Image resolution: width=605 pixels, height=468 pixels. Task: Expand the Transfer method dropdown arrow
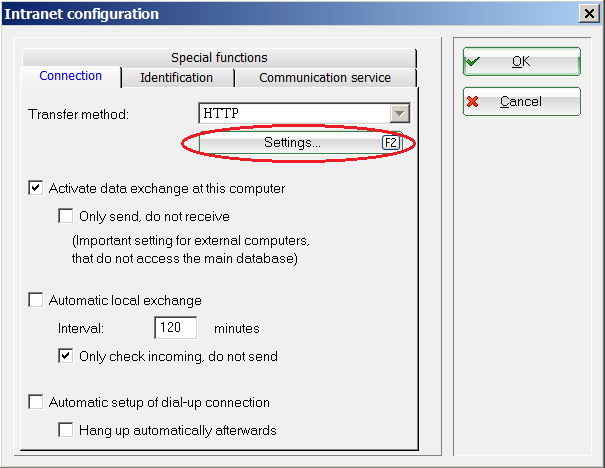point(400,114)
